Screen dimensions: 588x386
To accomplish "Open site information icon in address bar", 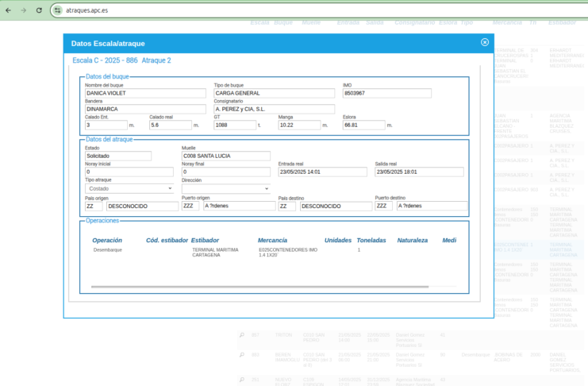I will click(57, 10).
